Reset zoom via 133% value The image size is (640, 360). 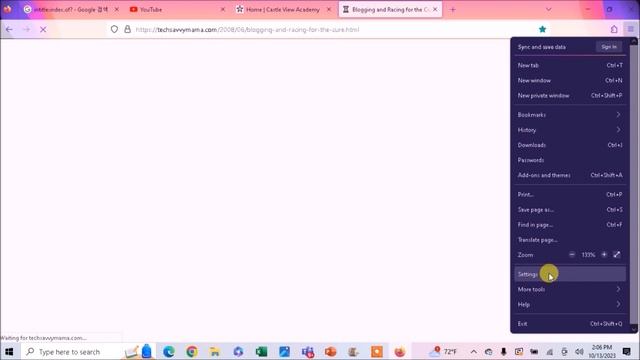click(x=588, y=255)
